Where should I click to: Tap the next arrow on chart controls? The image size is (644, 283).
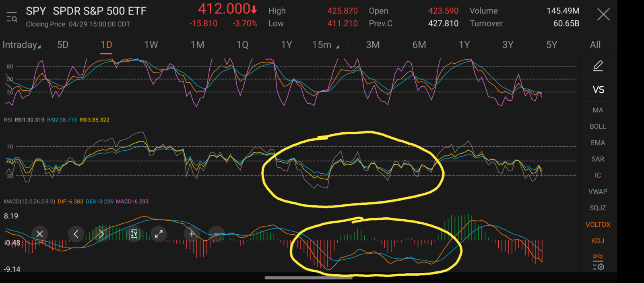pos(102,234)
